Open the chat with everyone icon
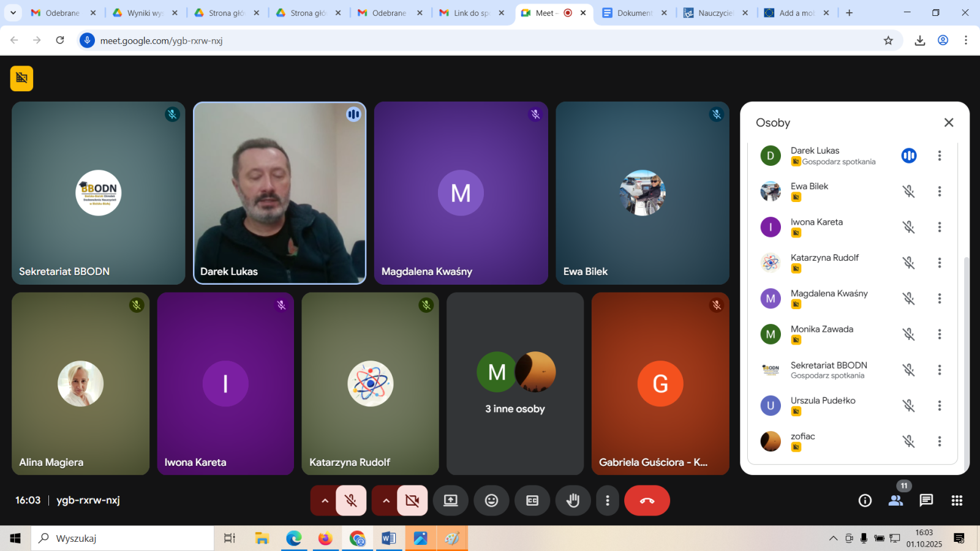This screenshot has height=551, width=980. pyautogui.click(x=926, y=501)
